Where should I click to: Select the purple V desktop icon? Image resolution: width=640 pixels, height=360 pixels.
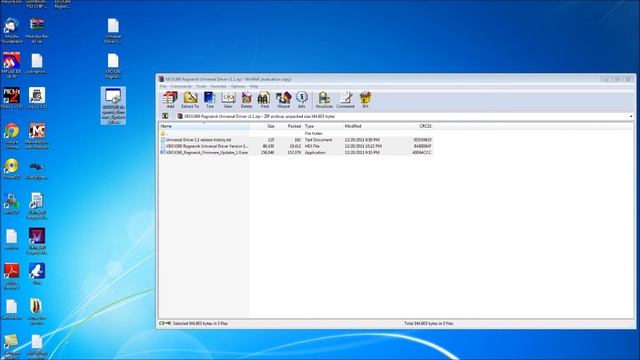tap(37, 242)
